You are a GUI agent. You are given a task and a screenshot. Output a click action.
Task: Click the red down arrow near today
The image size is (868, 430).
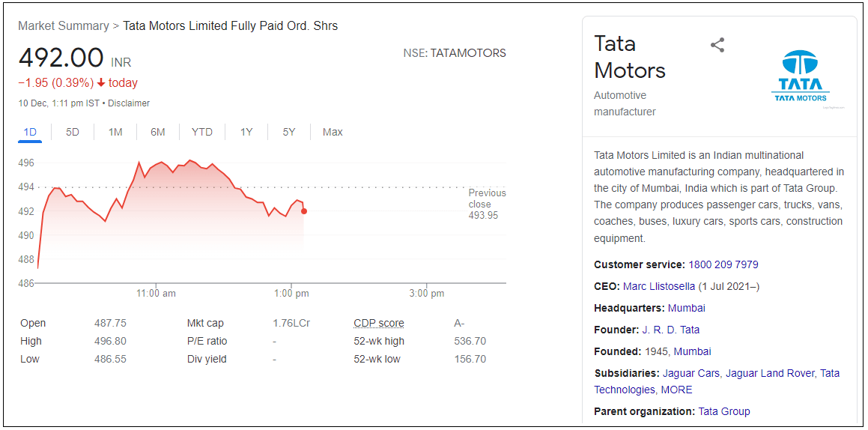[x=101, y=83]
